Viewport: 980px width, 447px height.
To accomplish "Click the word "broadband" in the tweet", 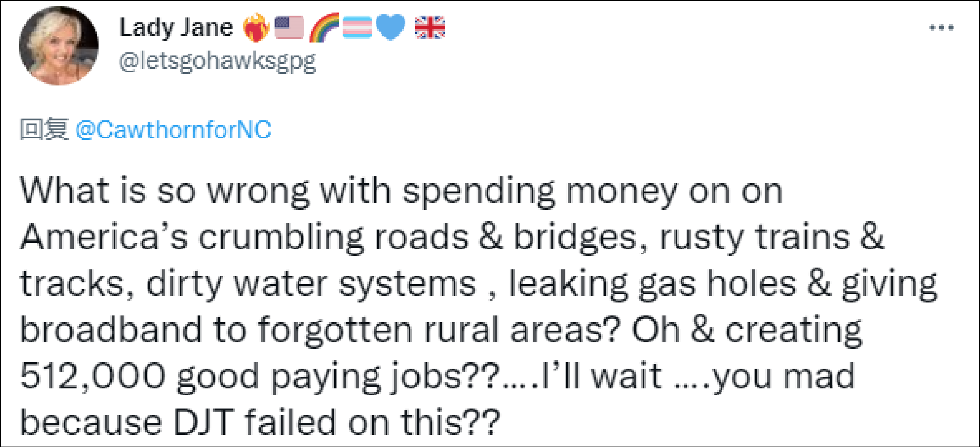I will click(111, 330).
